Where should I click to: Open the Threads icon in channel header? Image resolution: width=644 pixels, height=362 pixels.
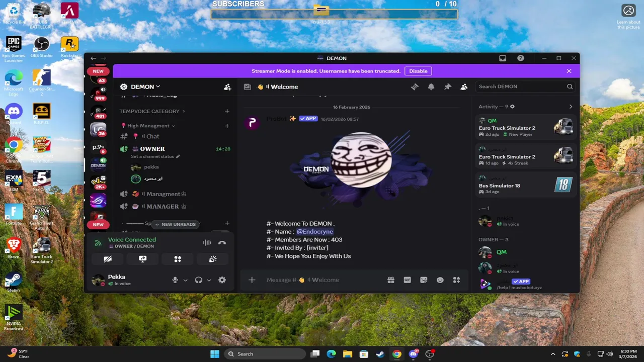pos(415,86)
